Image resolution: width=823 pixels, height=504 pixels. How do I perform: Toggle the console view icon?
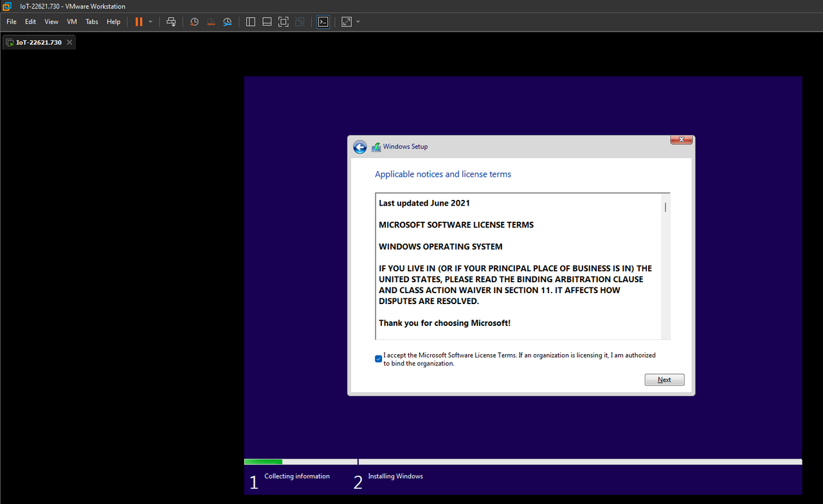click(x=323, y=22)
